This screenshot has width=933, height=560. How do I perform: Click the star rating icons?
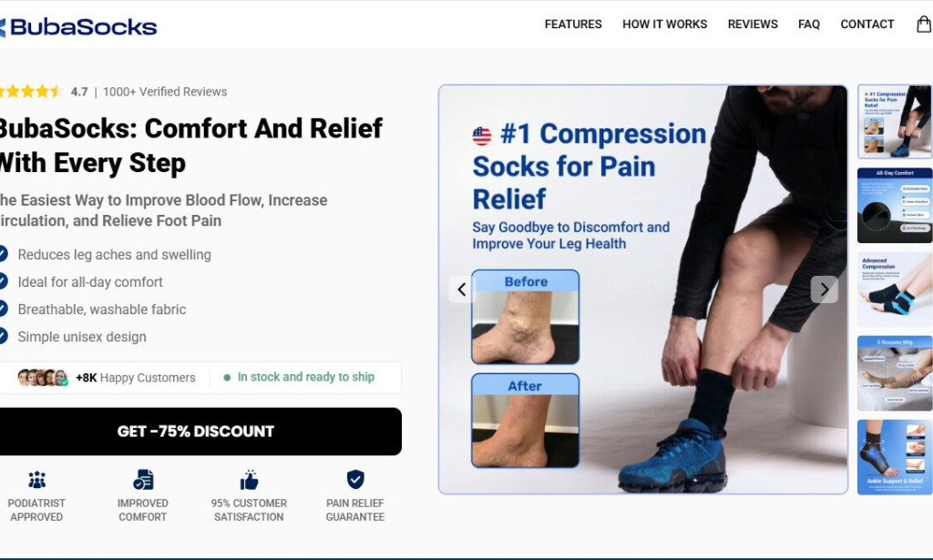pos(30,92)
